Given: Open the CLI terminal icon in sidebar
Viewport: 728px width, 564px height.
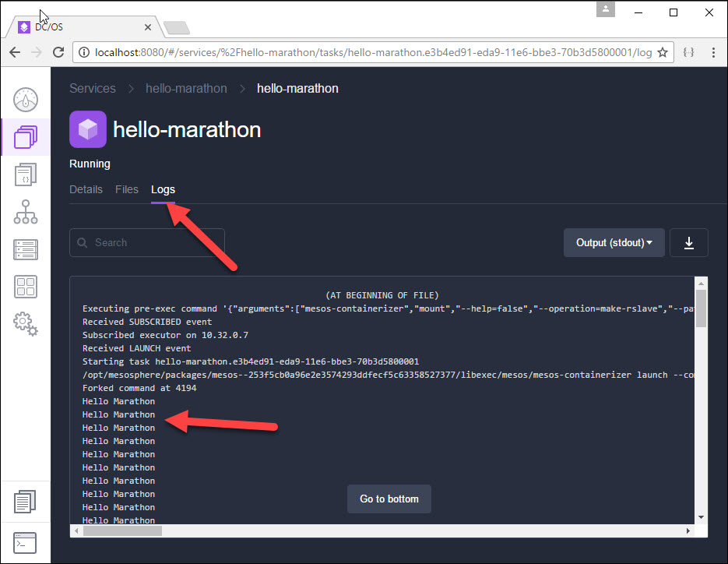Looking at the screenshot, I should coord(25,543).
